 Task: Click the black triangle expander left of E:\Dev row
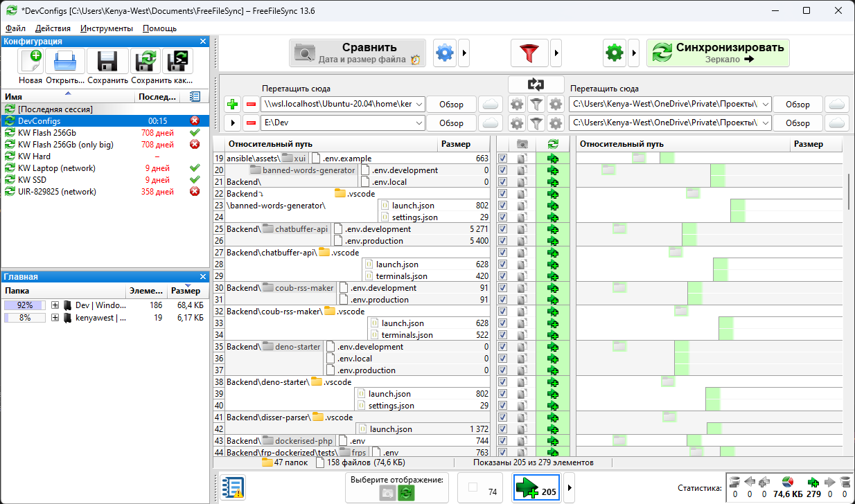233,123
